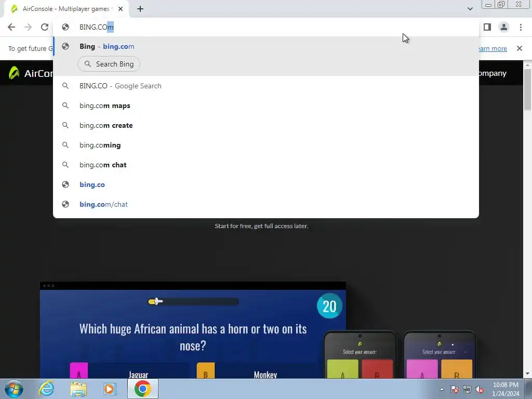This screenshot has width=532, height=399.
Task: Open Windows Media Player from taskbar
Action: point(110,389)
